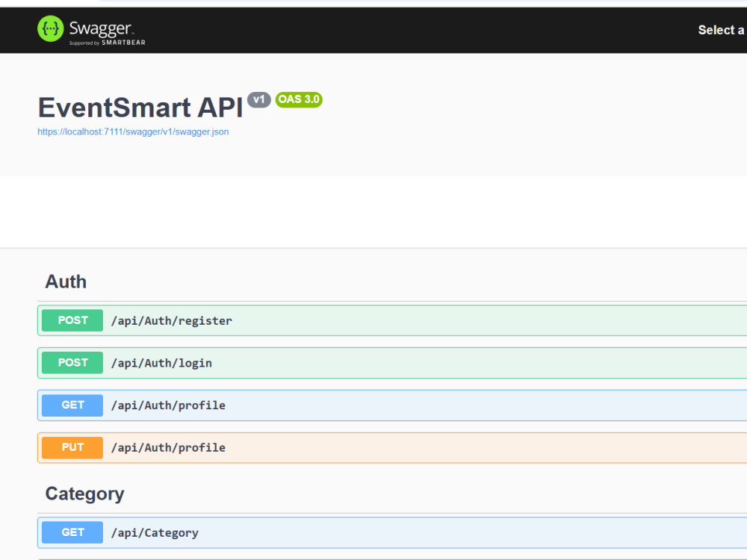The width and height of the screenshot is (747, 560).
Task: Open the swagger.json URL link
Action: point(133,132)
